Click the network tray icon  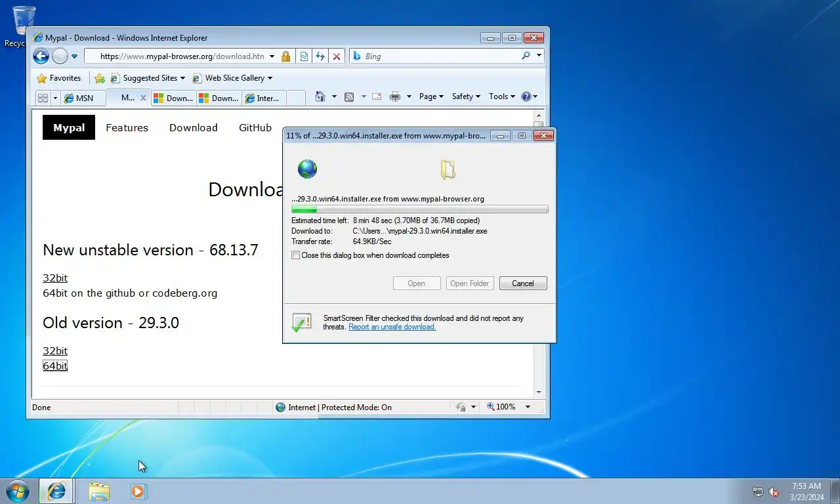click(x=758, y=492)
